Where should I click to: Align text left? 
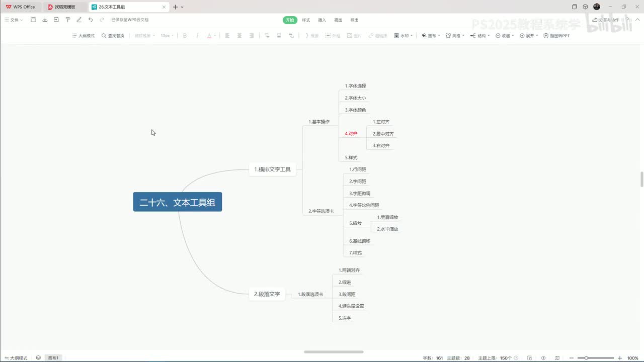click(227, 36)
